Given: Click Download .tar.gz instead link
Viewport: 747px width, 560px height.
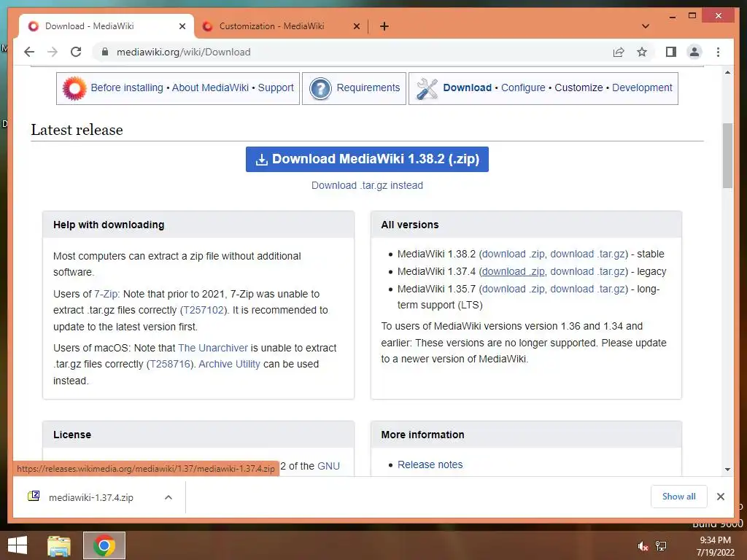Looking at the screenshot, I should (368, 185).
